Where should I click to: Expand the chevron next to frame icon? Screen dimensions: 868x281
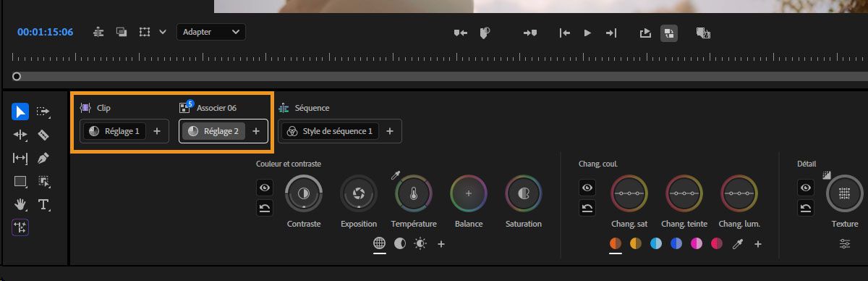163,32
